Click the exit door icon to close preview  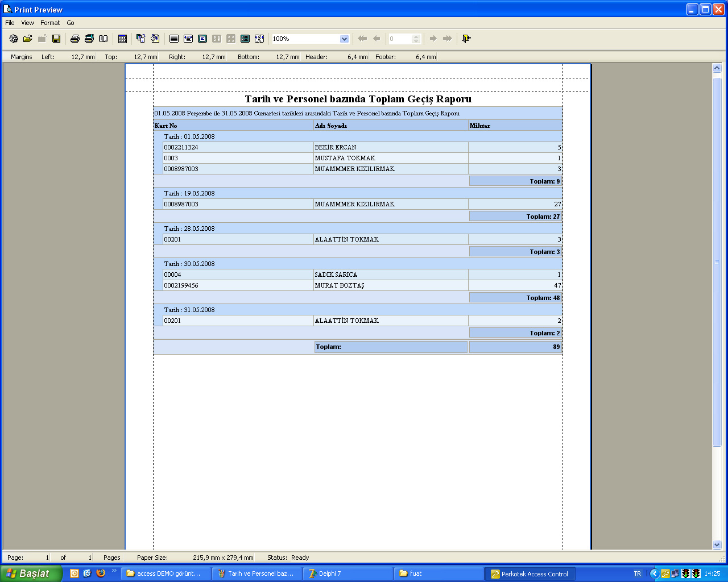[466, 39]
